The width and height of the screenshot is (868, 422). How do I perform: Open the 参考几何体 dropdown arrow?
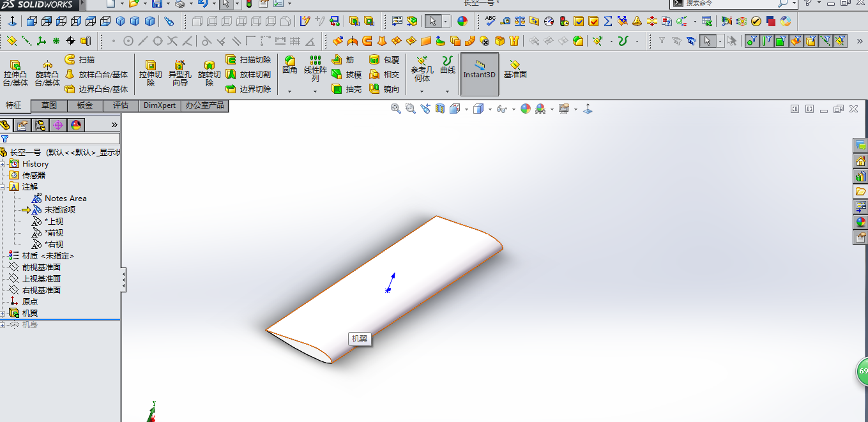[x=422, y=91]
